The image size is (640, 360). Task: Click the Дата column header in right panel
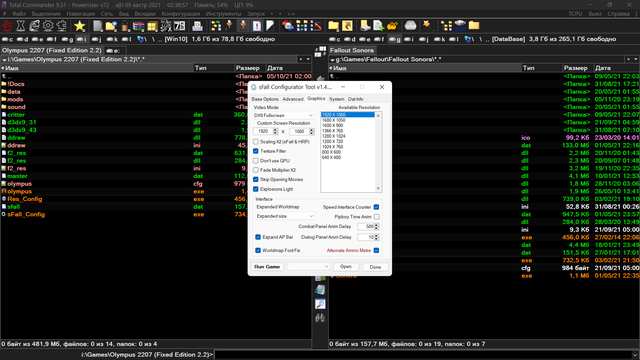coord(616,68)
